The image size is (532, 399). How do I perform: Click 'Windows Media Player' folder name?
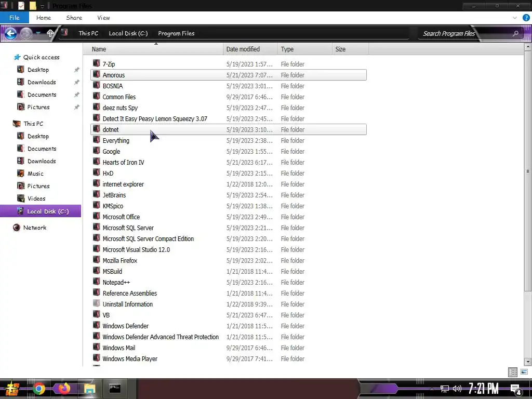coord(130,359)
